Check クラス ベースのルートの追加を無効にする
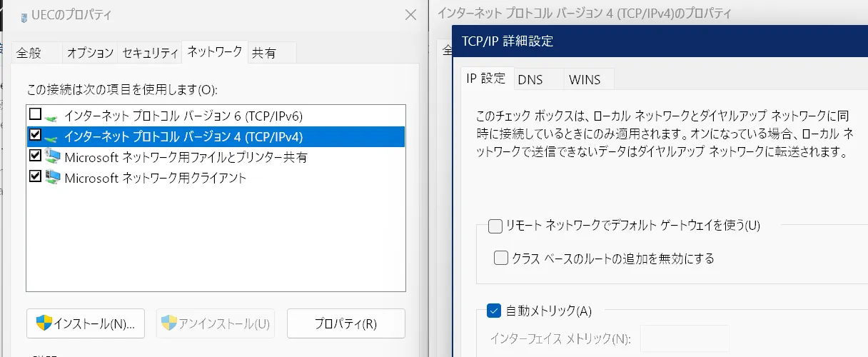Screen dimensions: 868x357 click(x=501, y=258)
